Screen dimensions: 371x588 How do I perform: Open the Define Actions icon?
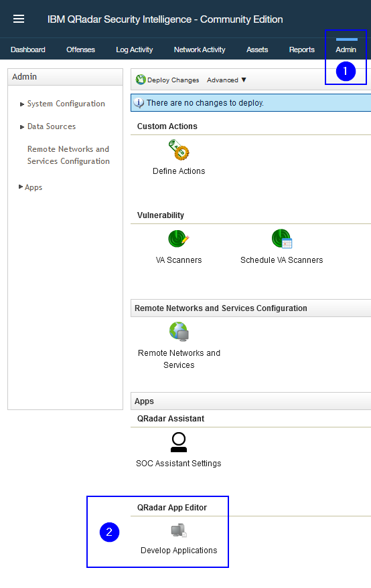click(179, 150)
